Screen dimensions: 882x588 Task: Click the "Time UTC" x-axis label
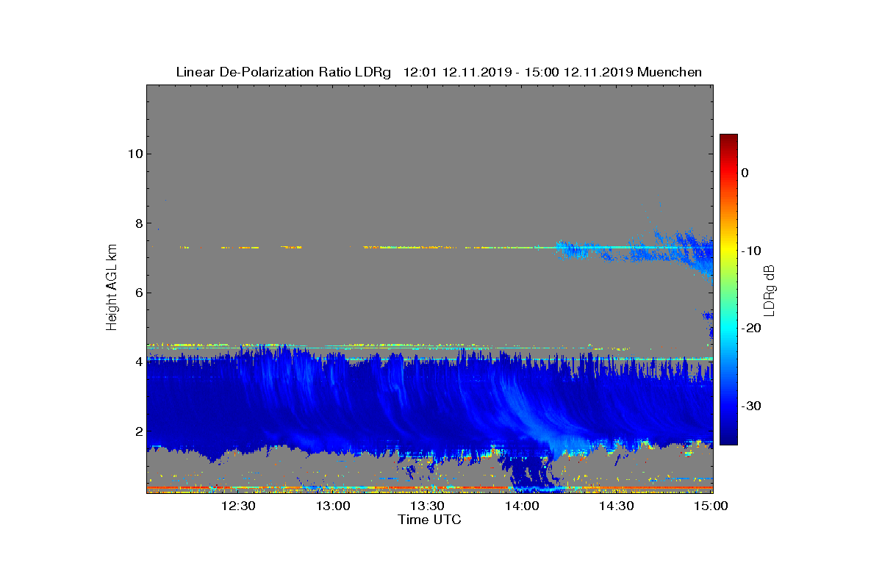(430, 520)
